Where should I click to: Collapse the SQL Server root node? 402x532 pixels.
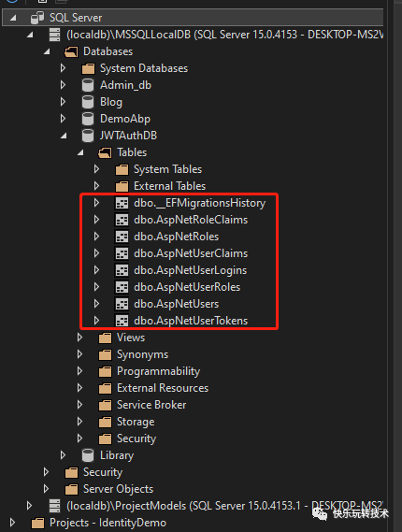coord(13,18)
